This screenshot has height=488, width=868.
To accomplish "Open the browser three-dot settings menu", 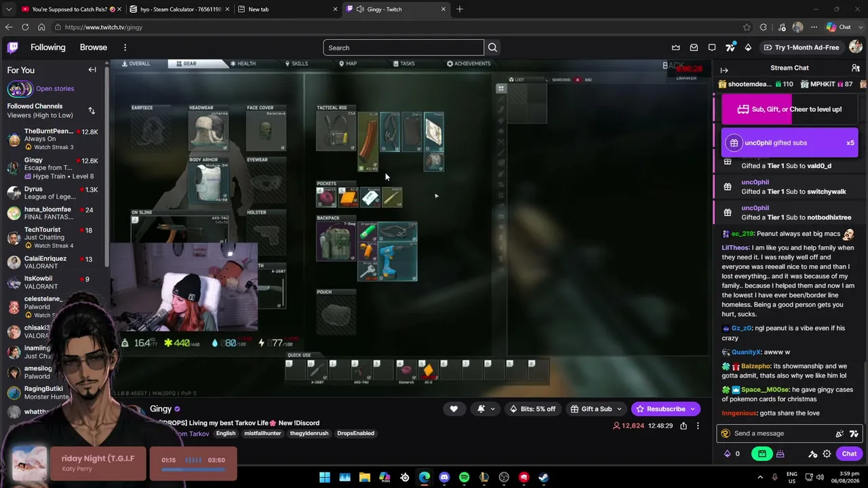I will click(814, 27).
